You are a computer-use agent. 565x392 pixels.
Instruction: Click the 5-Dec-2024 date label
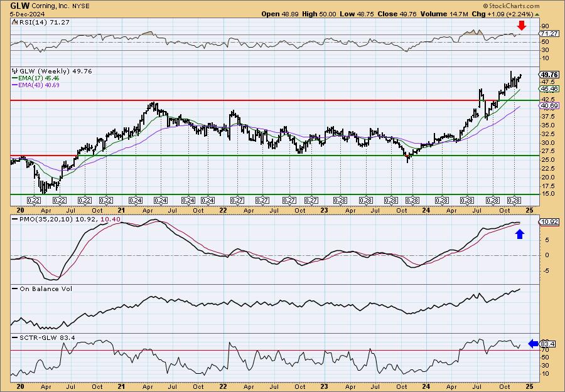(28, 14)
